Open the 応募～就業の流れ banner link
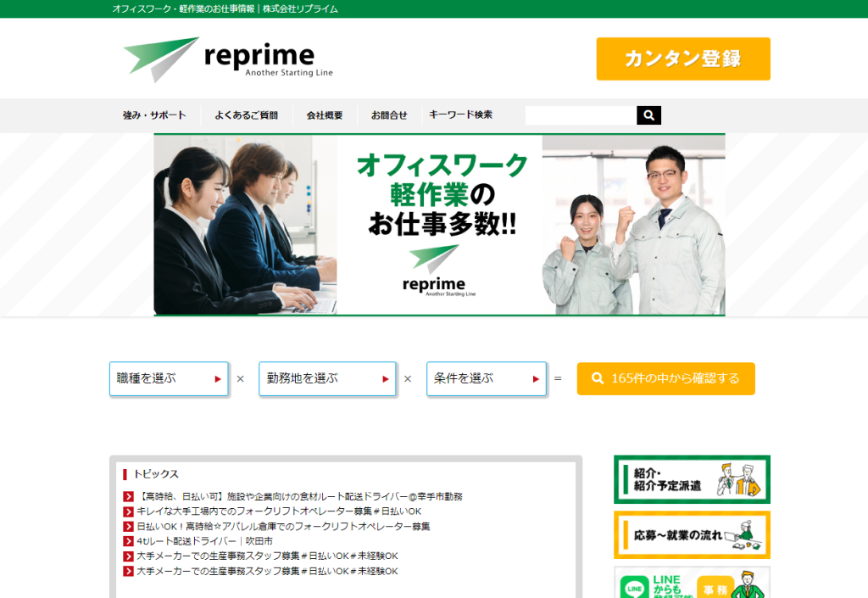868x598 pixels. (692, 533)
